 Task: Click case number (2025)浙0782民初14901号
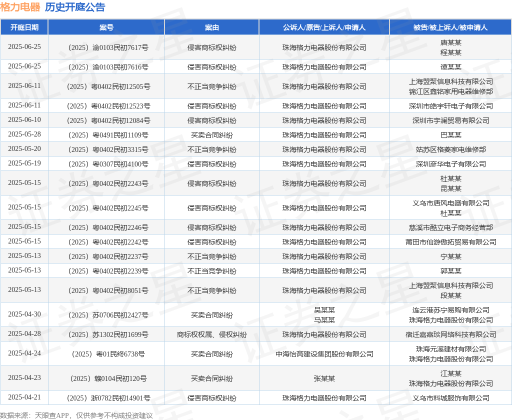(108, 398)
